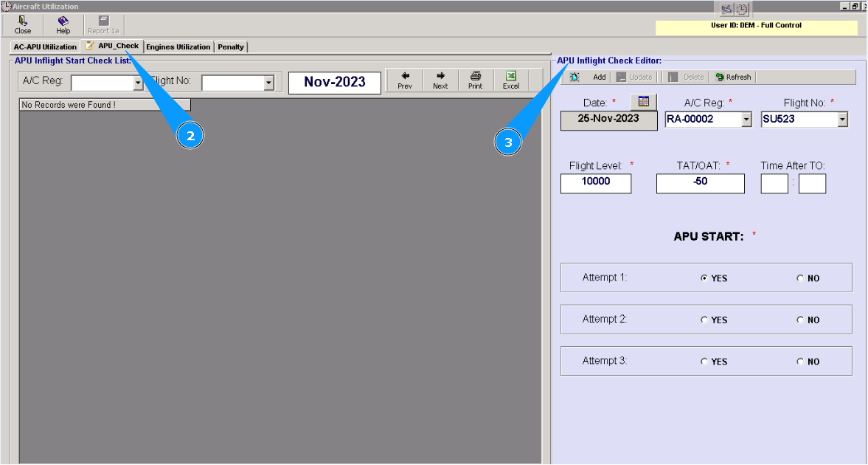This screenshot has width=868, height=465.
Task: Go to next month with Next
Action: point(441,80)
